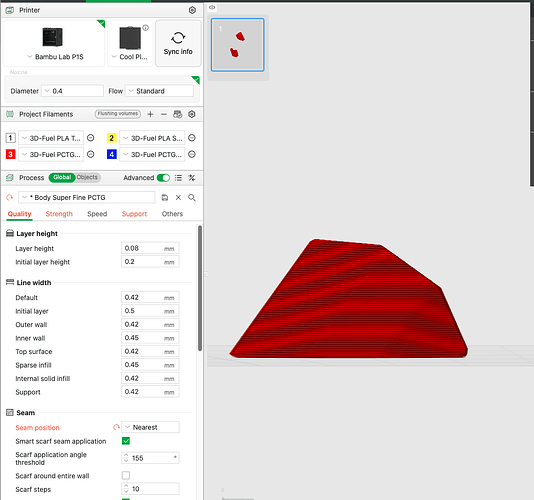Click Scarf application angle threshold stepper

[126, 458]
